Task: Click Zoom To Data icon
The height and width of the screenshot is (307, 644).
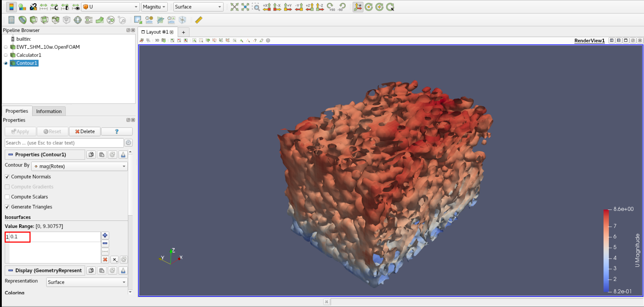Action: pos(245,7)
